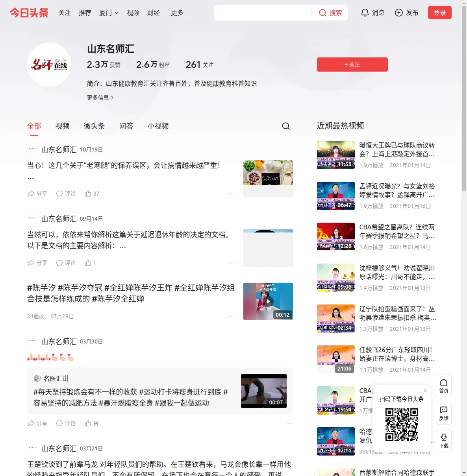Search within this author's posts
Viewport: 467px width, 476px height.
coord(286,126)
